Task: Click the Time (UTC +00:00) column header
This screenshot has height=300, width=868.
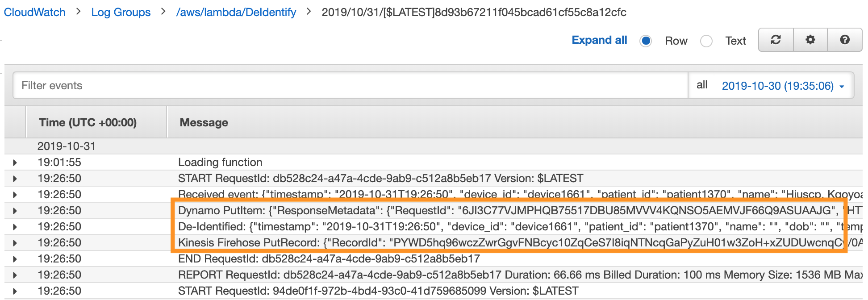Action: (x=88, y=122)
